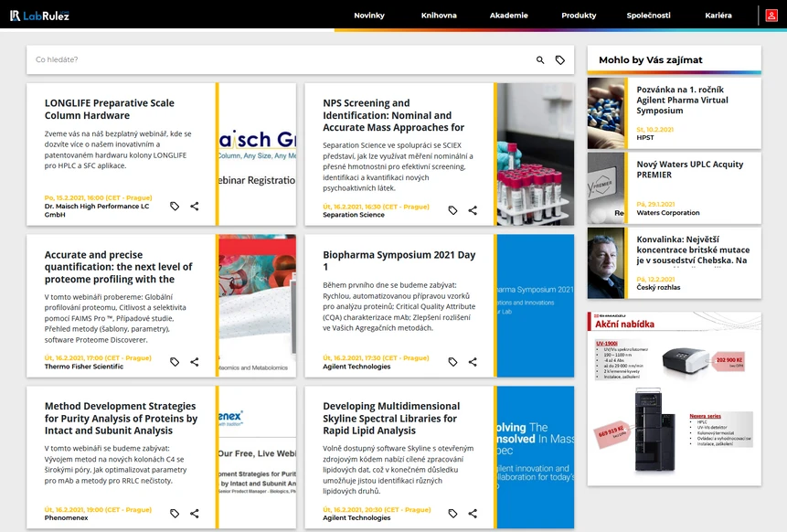The height and width of the screenshot is (532, 787).
Task: Open Method Development Strategies for Purity title
Action: click(121, 418)
